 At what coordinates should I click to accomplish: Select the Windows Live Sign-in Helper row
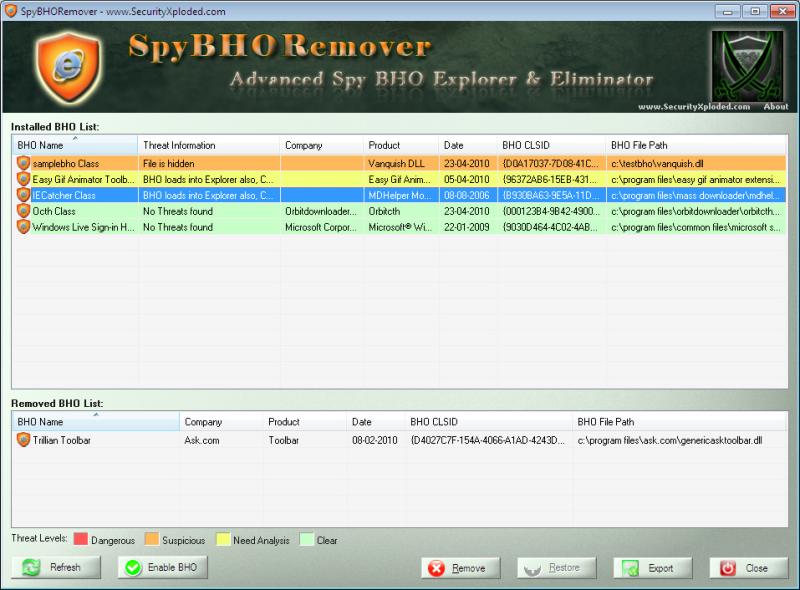tap(399, 227)
